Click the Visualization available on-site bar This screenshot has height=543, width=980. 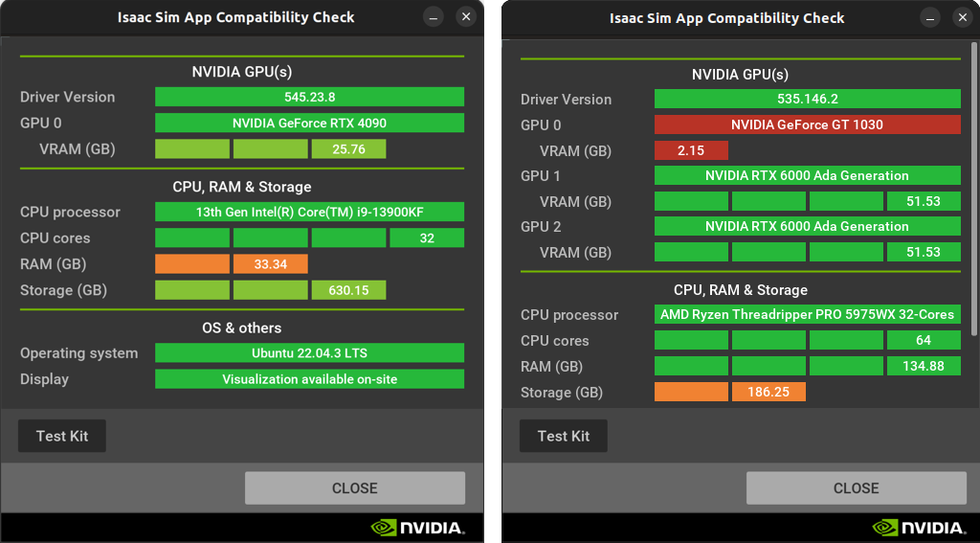(309, 378)
